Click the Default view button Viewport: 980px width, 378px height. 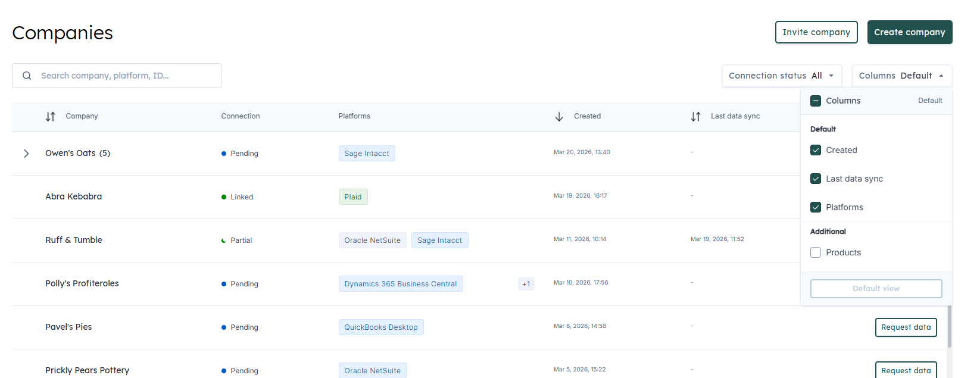coord(876,289)
